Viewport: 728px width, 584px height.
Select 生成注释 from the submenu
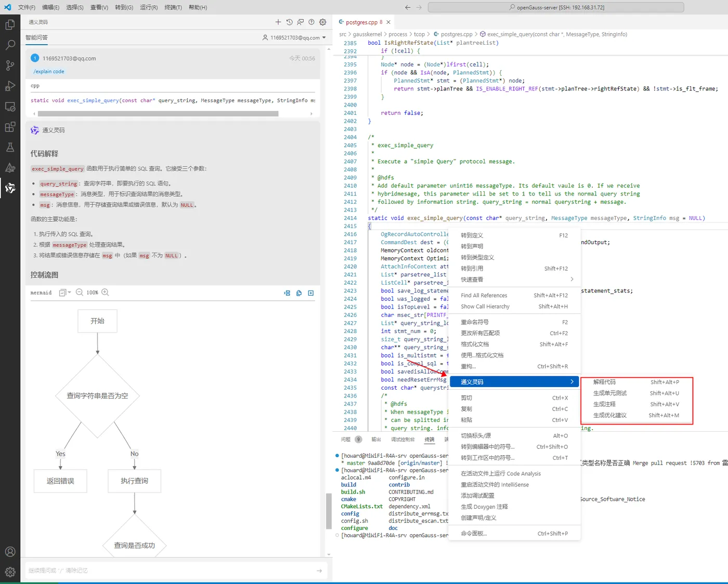pos(636,404)
